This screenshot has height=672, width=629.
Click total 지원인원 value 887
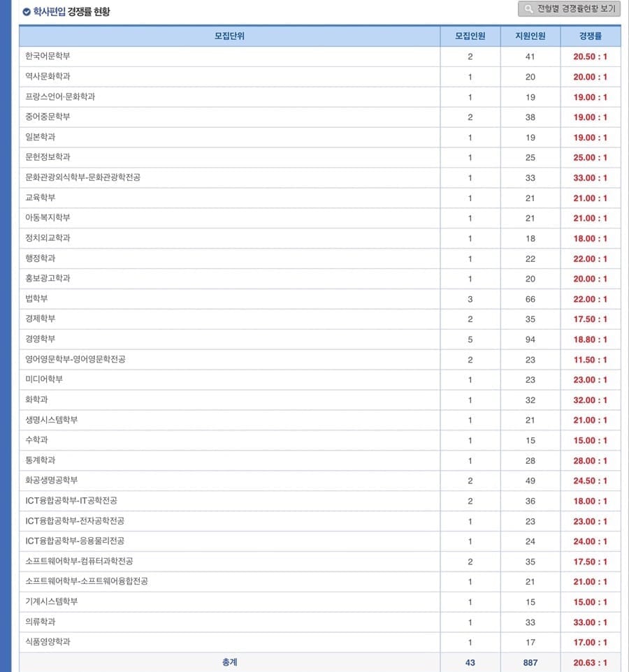(x=530, y=663)
